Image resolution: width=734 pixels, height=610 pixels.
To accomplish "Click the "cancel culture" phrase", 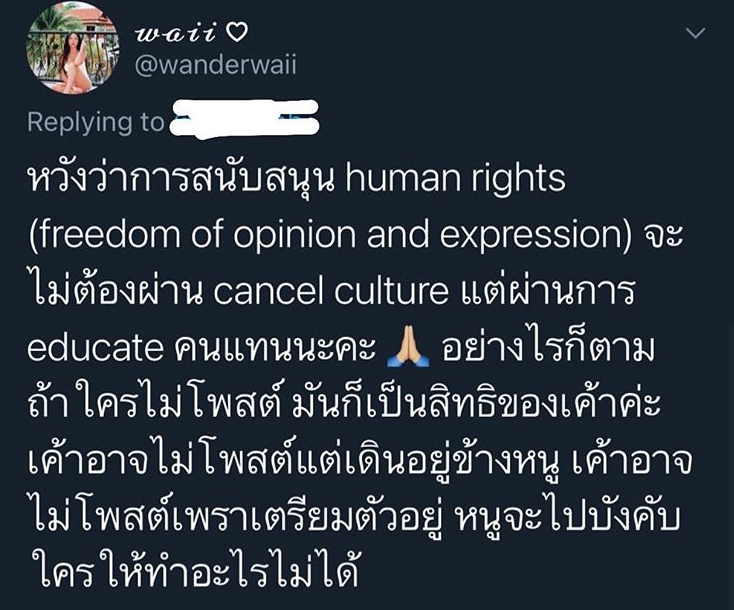I will [x=331, y=291].
